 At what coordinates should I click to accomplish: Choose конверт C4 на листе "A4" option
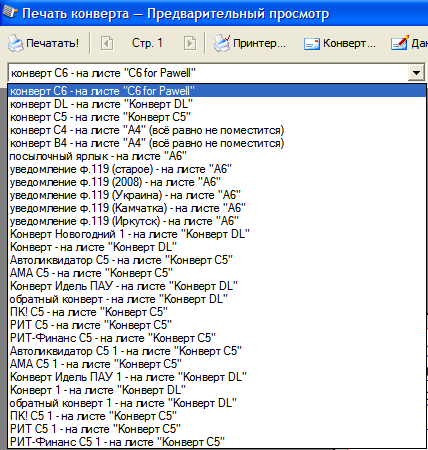click(217, 130)
